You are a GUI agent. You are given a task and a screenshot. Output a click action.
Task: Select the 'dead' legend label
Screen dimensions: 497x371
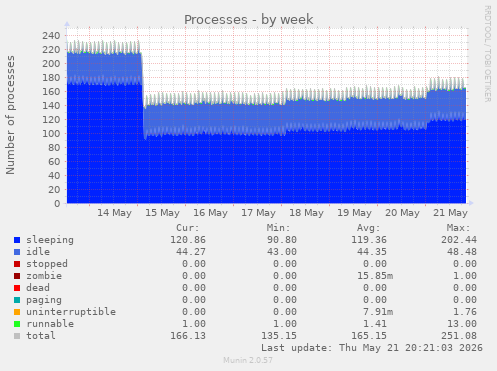pos(38,288)
